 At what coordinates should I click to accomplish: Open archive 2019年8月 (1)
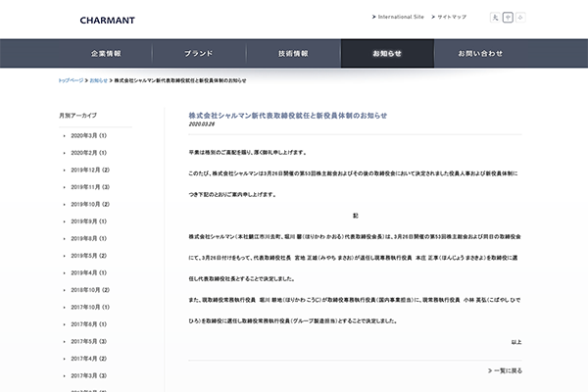pyautogui.click(x=89, y=238)
